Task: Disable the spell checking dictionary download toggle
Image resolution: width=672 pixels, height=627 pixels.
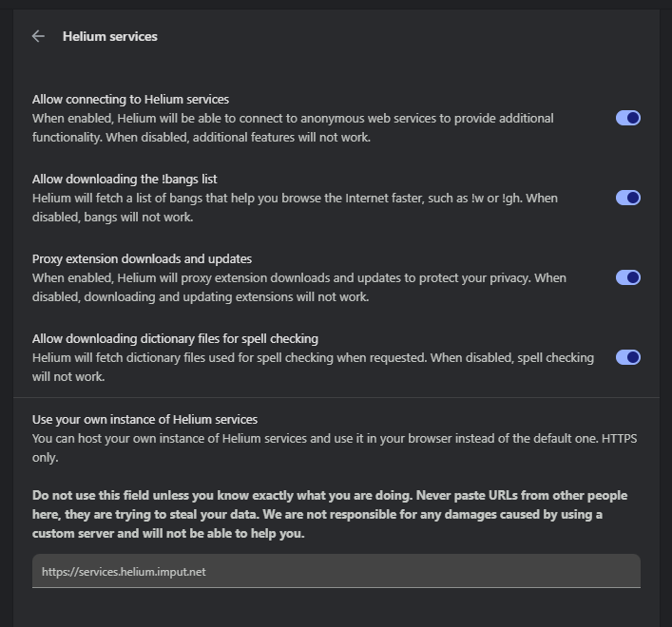Action: 627,357
